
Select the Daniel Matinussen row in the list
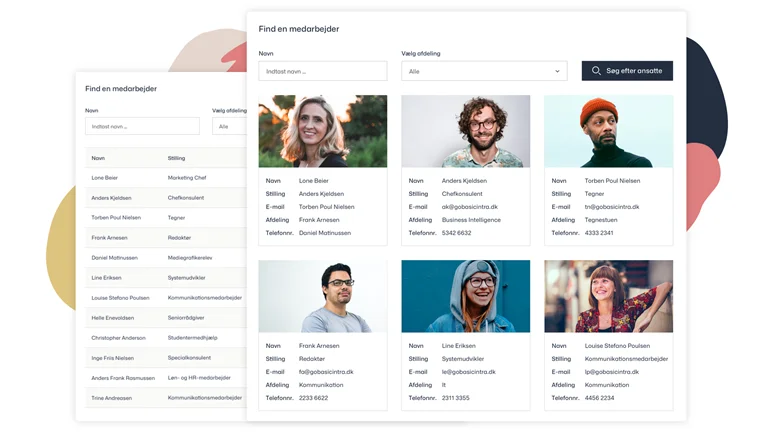[166, 258]
